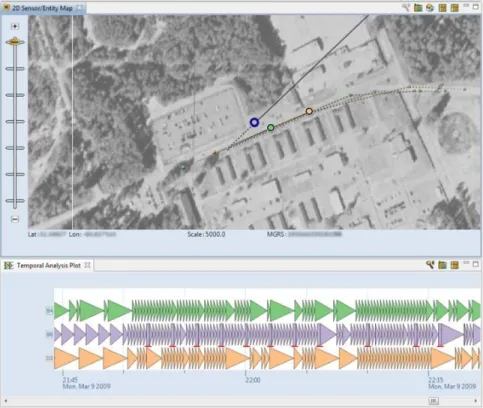Image resolution: width=483 pixels, height=408 pixels.
Task: Click the Lon coordinate readout
Action: (92, 234)
